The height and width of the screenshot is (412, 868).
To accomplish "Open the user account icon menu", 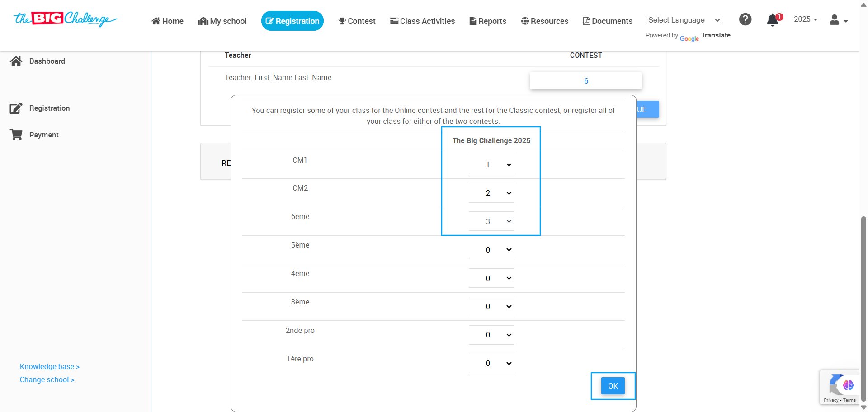I will (x=838, y=20).
